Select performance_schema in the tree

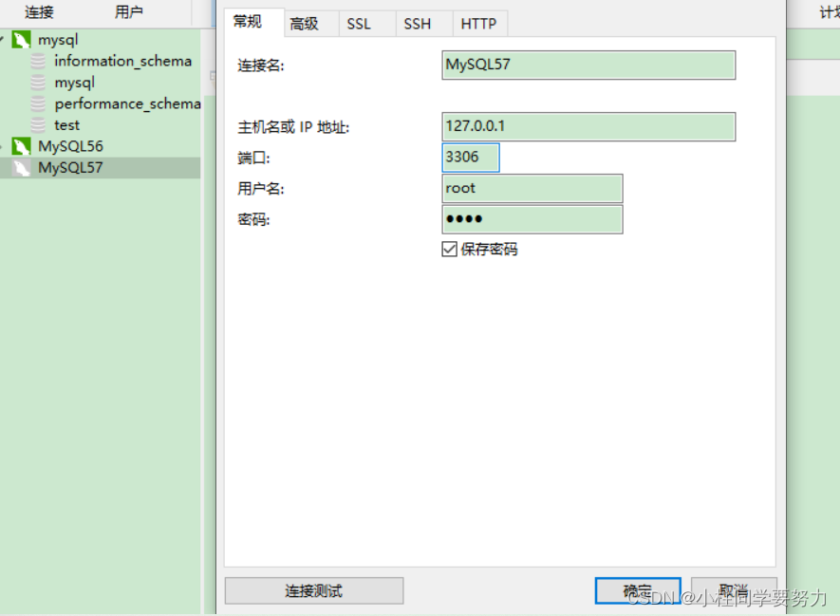127,103
